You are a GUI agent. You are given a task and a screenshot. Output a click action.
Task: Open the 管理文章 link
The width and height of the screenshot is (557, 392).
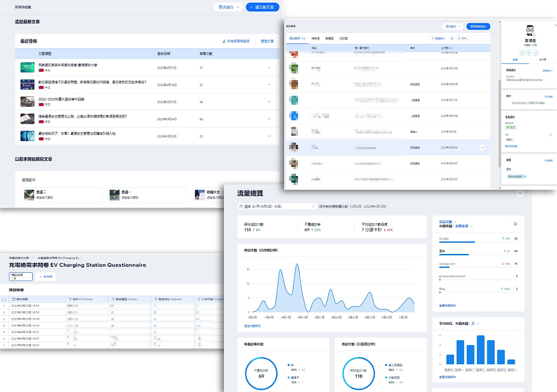(267, 41)
